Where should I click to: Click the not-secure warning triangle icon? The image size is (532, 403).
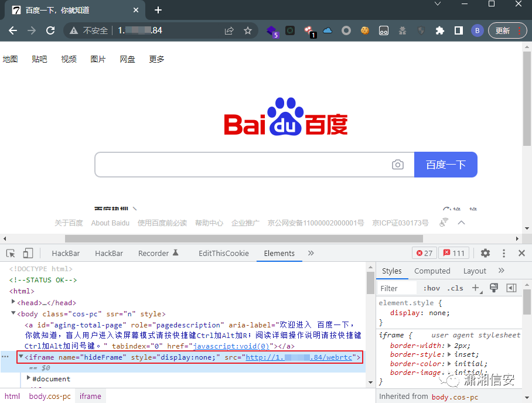coord(74,31)
